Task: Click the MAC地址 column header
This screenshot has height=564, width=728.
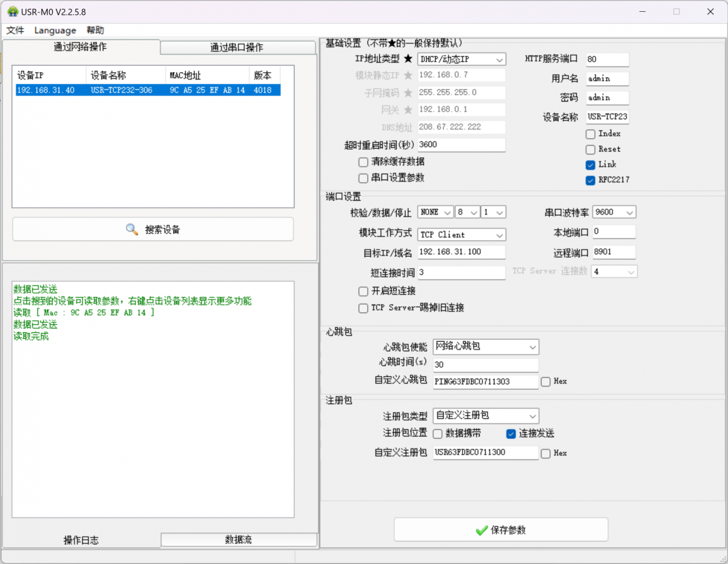Action: 207,75
